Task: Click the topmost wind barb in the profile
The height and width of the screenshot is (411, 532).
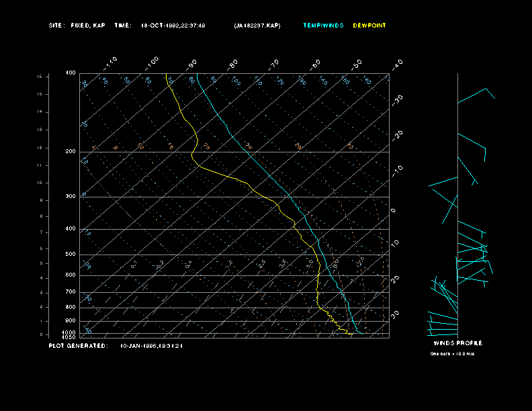Action: coord(477,95)
